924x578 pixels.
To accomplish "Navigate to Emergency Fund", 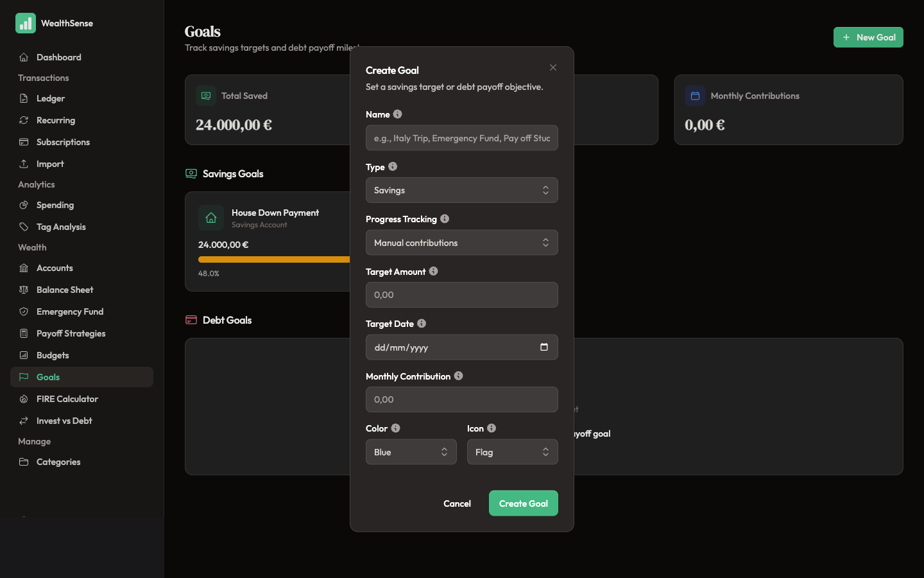I will [x=81, y=311].
